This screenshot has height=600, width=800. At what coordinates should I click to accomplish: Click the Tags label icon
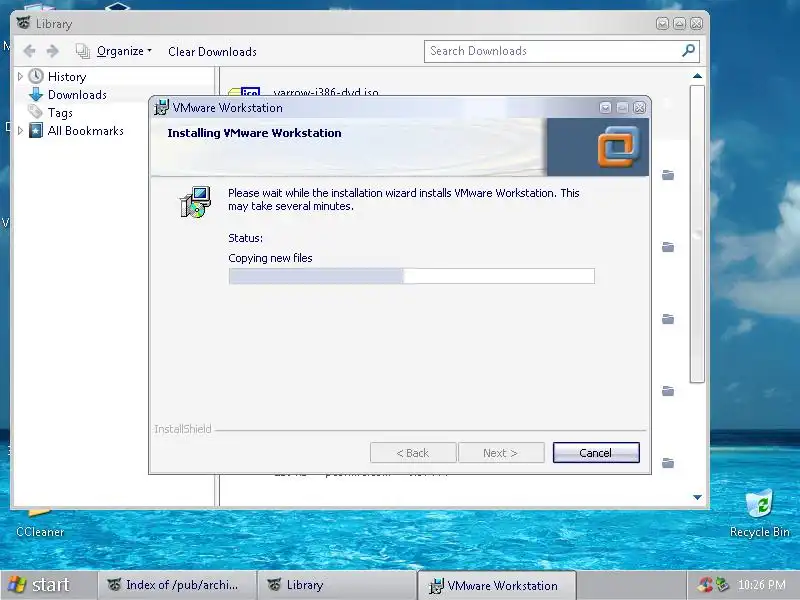(35, 111)
